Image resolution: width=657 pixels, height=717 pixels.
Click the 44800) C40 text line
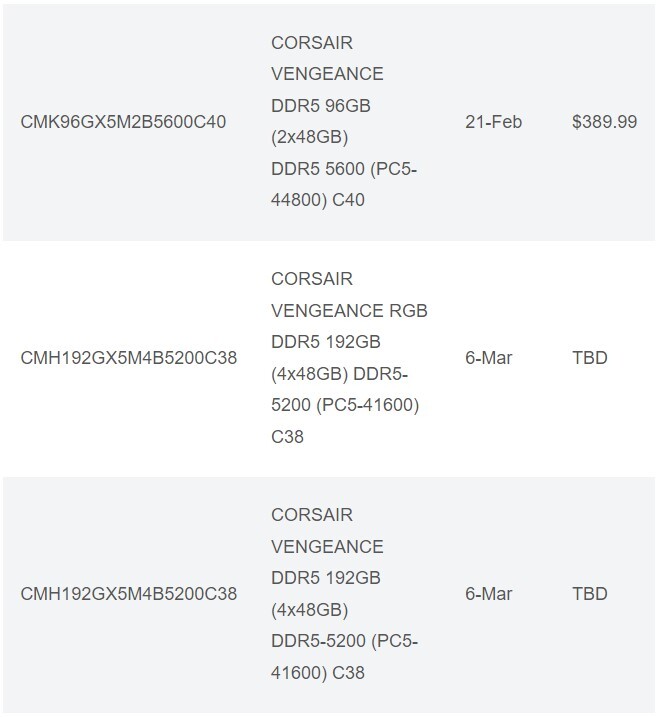(318, 200)
